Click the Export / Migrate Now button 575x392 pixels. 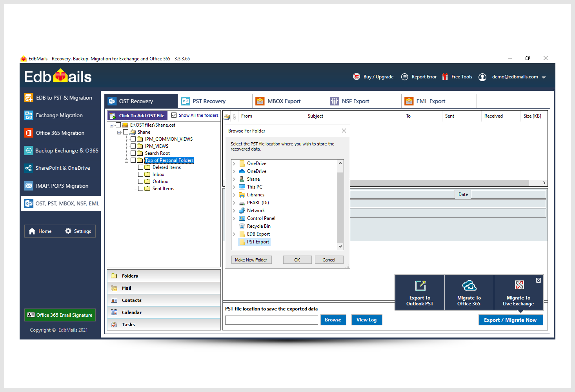coord(510,320)
